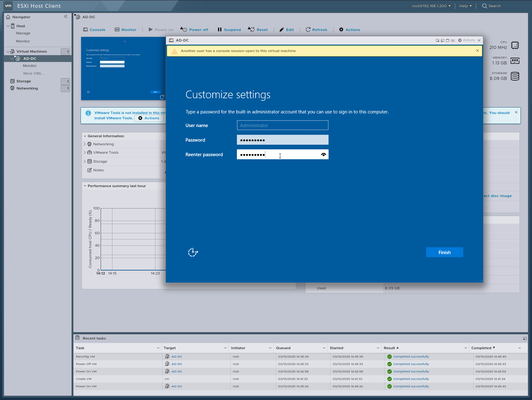Select Monitor under AD-DC in Navigator
Screen dimensions: 532x400
(30, 65)
